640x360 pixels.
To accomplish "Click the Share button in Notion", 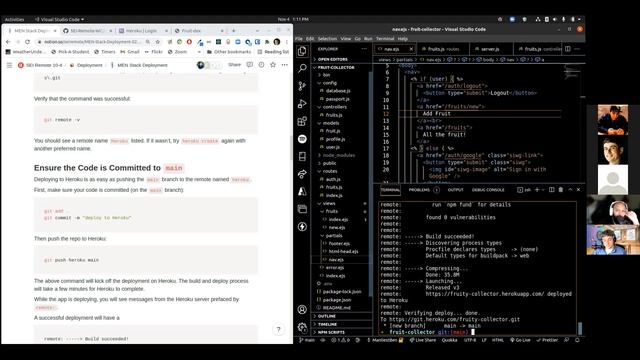I will (234, 64).
